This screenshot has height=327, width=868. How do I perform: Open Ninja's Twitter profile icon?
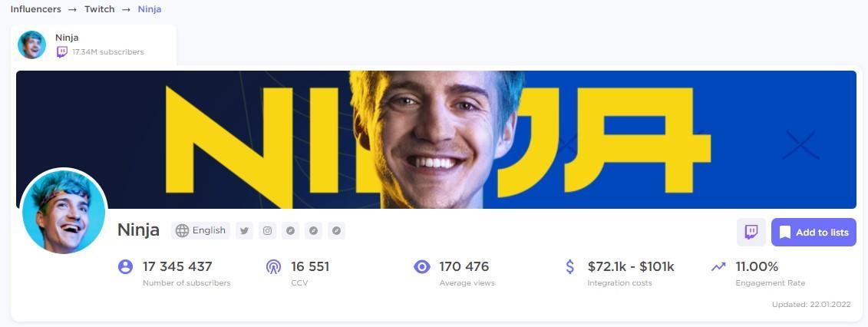(x=244, y=231)
